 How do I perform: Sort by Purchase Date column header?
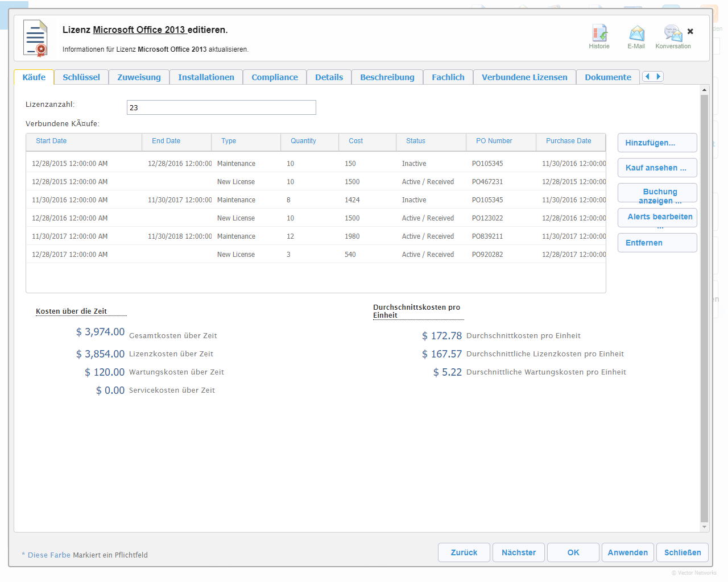click(571, 142)
